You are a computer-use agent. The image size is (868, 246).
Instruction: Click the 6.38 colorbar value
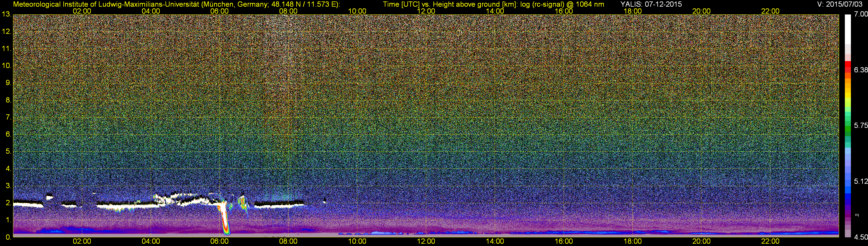[861, 70]
